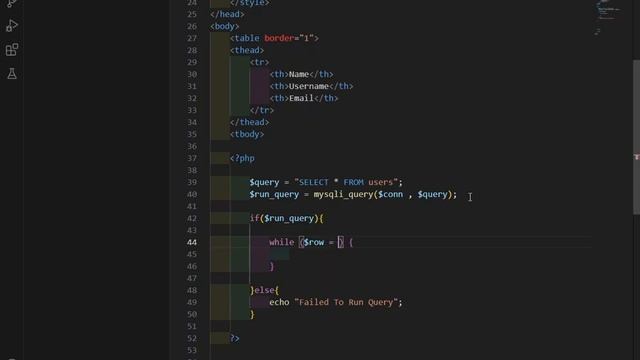640x360 pixels.
Task: Click the SELECT * FROM users string
Action: 346,182
